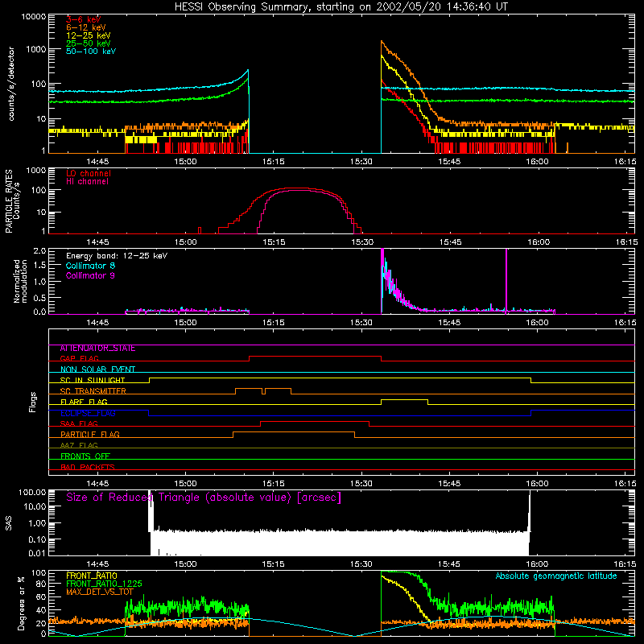Click the Normalized modulation axis label
This screenshot has height=644, width=644.
20,281
